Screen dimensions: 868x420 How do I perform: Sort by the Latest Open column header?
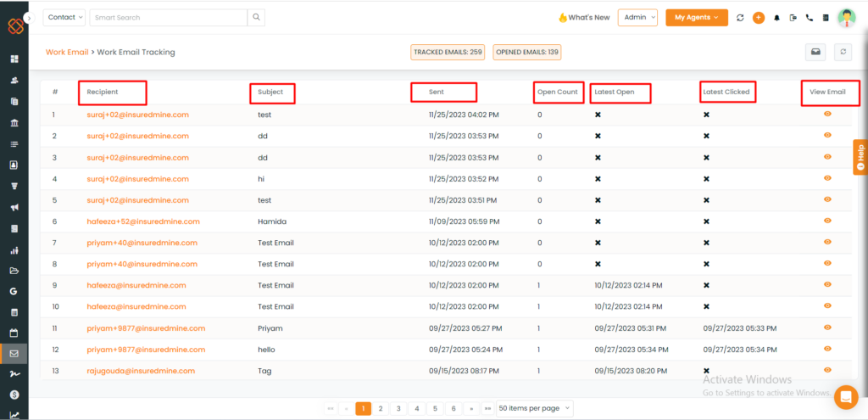tap(615, 92)
